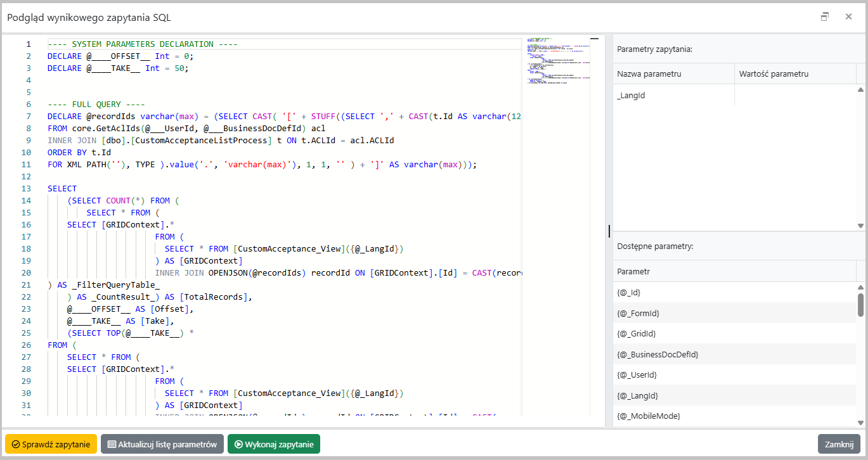Image resolution: width=868 pixels, height=460 pixels.
Task: Select {@_Id} in available parameters
Action: [734, 293]
